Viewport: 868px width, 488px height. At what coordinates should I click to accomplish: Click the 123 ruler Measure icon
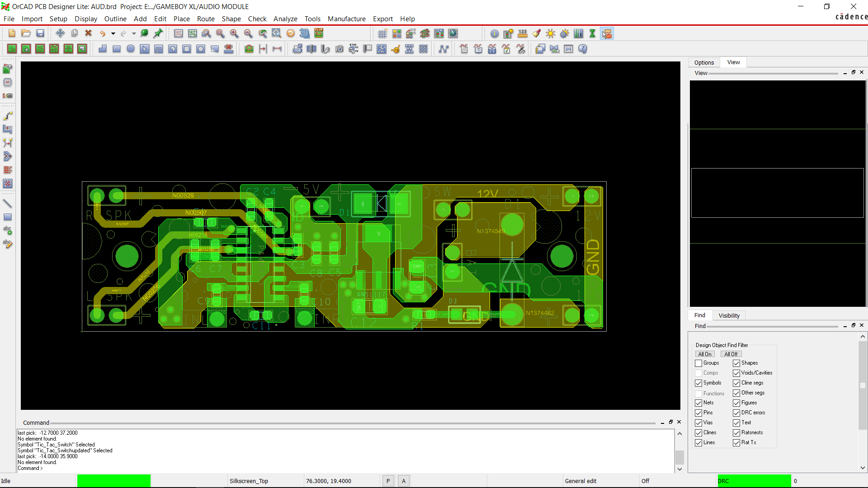tap(523, 33)
